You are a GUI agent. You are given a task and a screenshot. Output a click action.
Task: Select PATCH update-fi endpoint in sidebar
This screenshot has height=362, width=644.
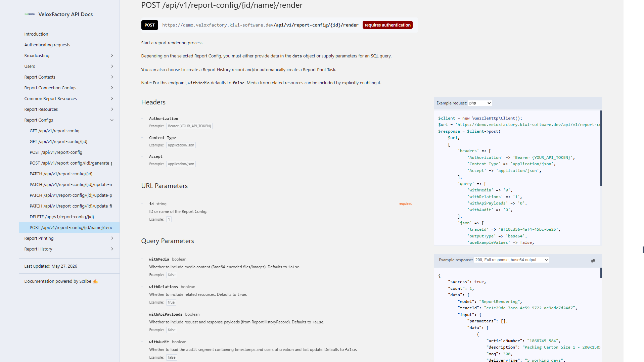(71, 206)
